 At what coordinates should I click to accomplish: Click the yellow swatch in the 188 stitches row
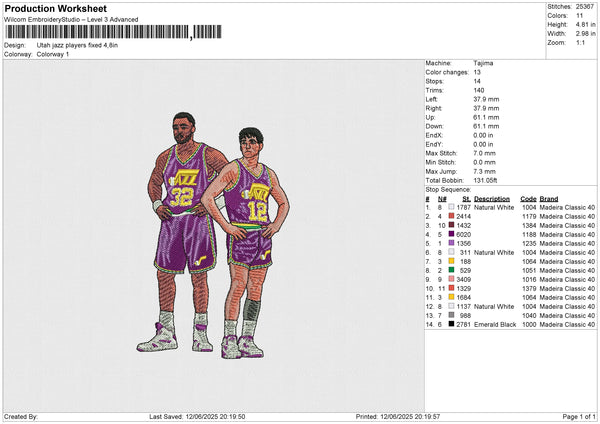(452, 261)
